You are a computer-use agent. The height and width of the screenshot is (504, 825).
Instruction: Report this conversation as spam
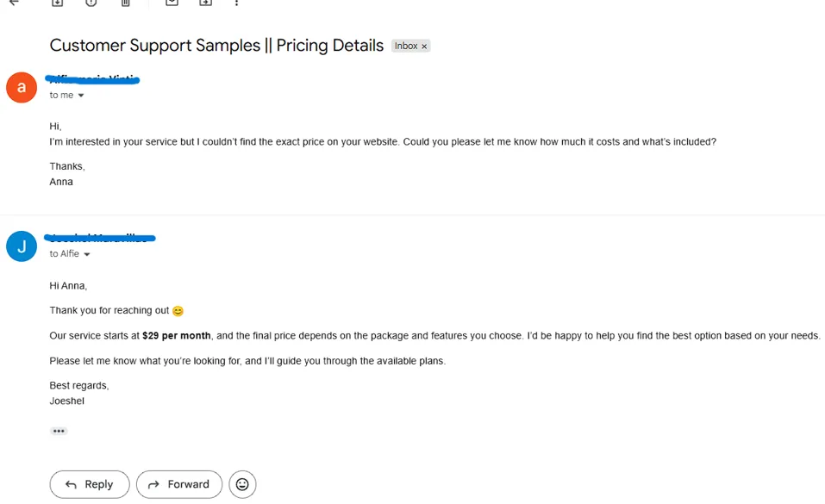[91, 3]
